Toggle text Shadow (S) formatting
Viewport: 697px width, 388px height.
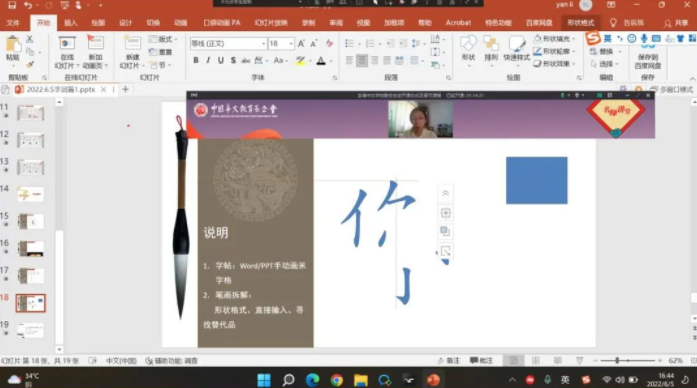(x=233, y=60)
